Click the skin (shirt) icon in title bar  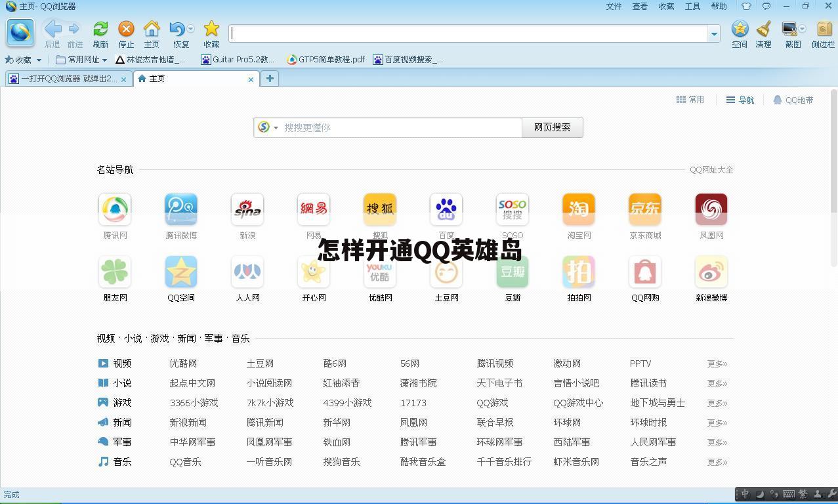pos(746,6)
